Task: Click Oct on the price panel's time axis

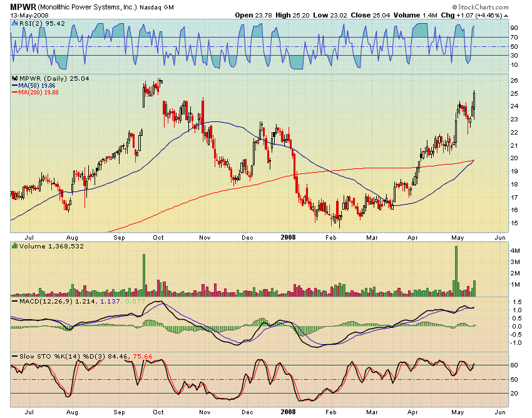Action: click(158, 238)
